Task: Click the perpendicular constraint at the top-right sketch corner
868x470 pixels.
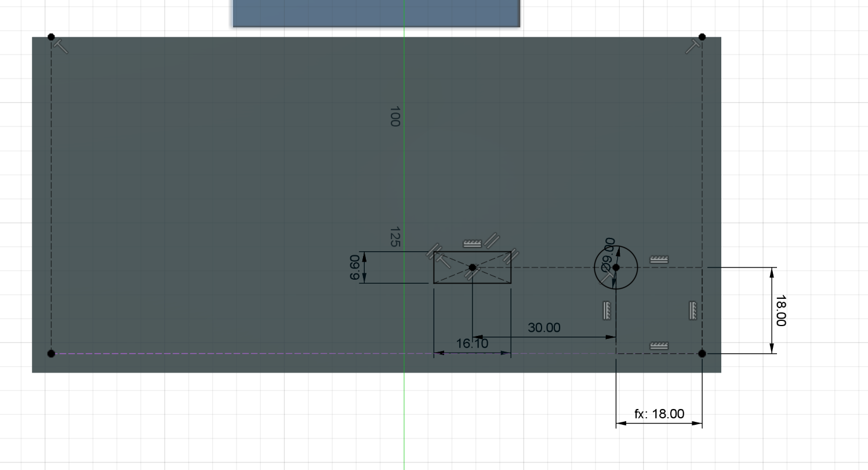Action: [692, 46]
